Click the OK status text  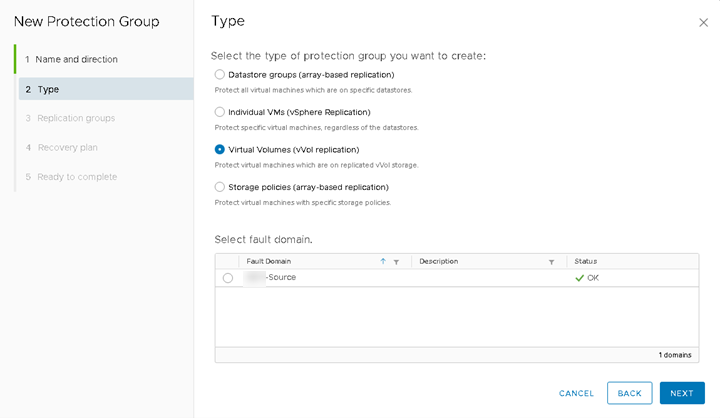tap(593, 278)
